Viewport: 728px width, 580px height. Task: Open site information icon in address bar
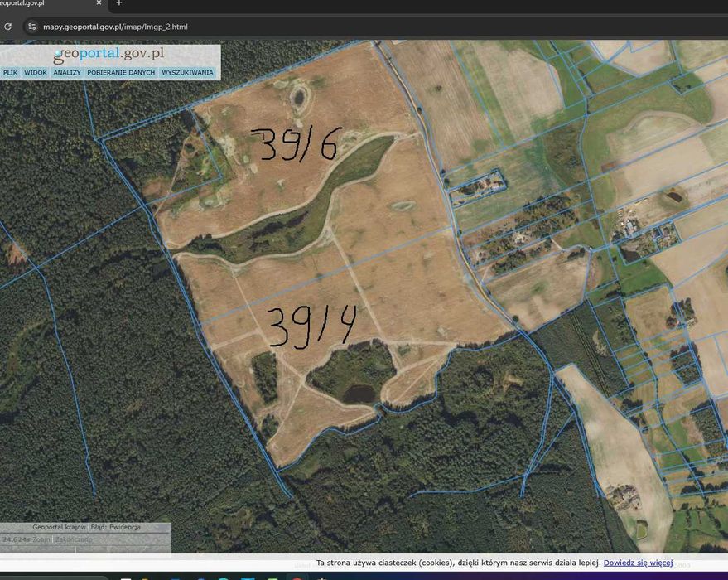click(x=32, y=27)
